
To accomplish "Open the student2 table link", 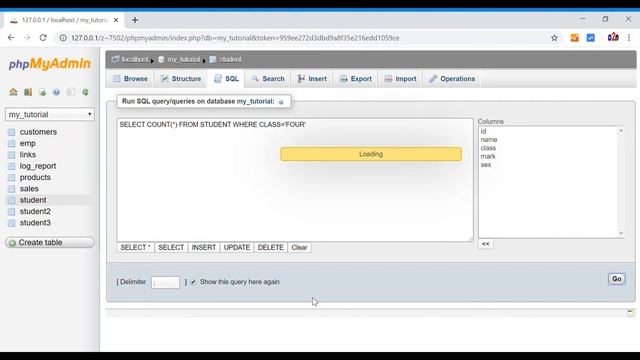I will [35, 211].
